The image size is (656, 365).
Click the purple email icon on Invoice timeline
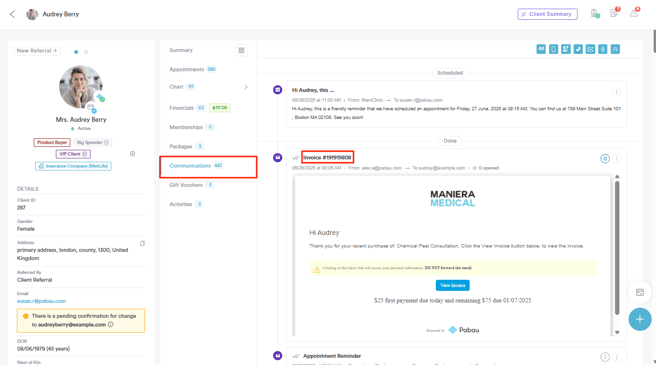point(277,157)
